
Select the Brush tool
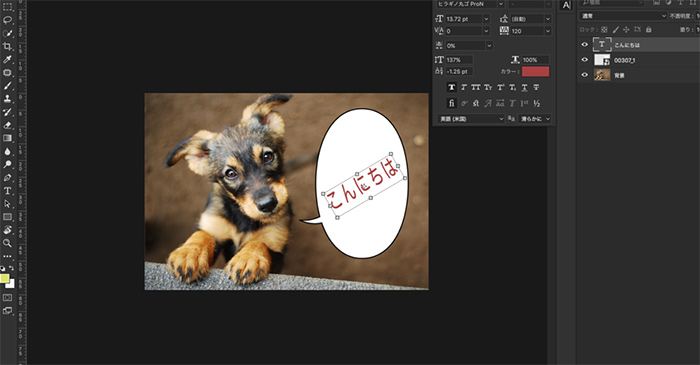pyautogui.click(x=7, y=86)
